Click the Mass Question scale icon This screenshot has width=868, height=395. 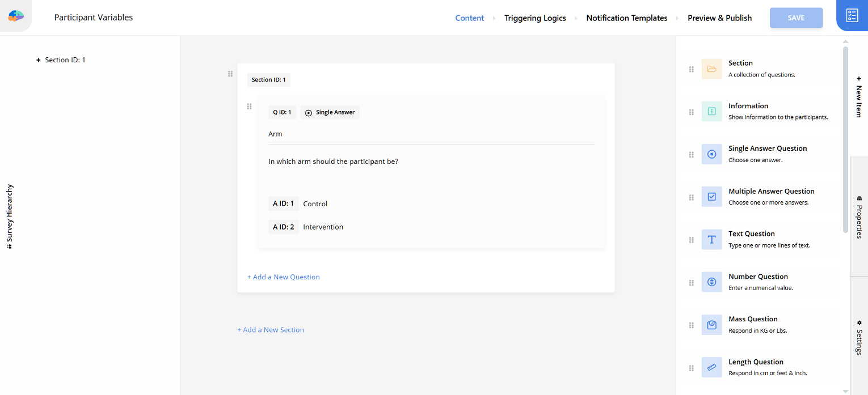pos(711,325)
